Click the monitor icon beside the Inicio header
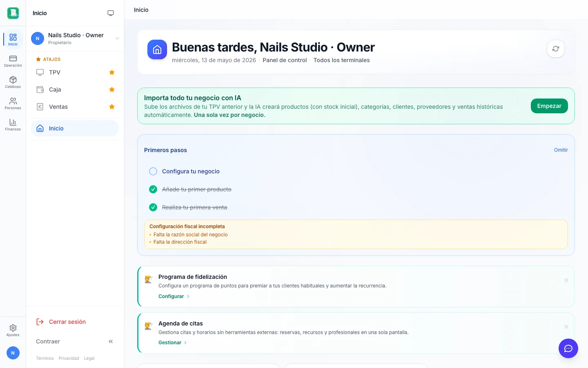 click(x=111, y=13)
